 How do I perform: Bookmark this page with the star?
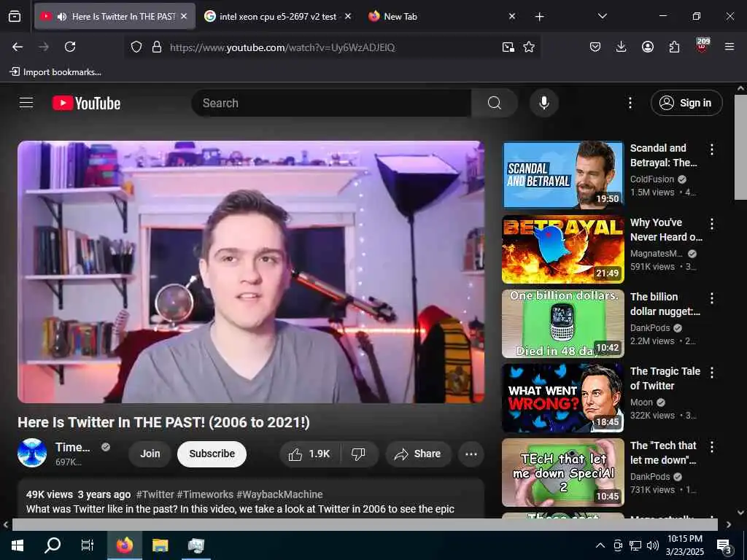tap(529, 47)
